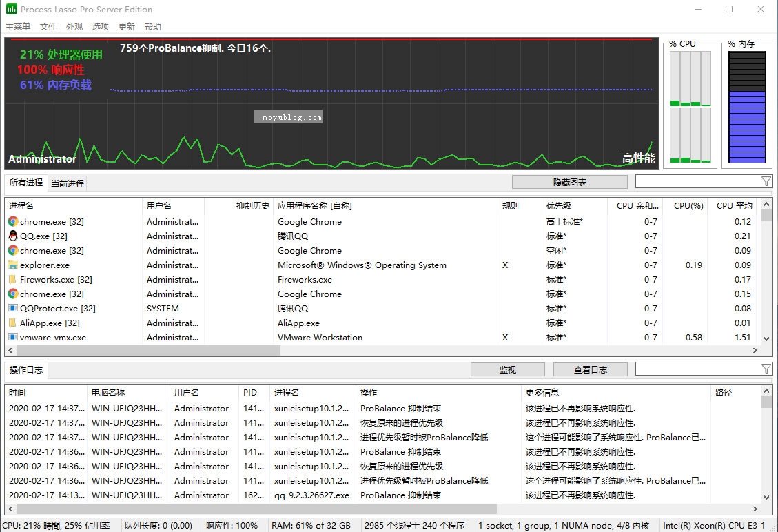Open the 主菜单 menu
The image size is (778, 532).
[18, 26]
